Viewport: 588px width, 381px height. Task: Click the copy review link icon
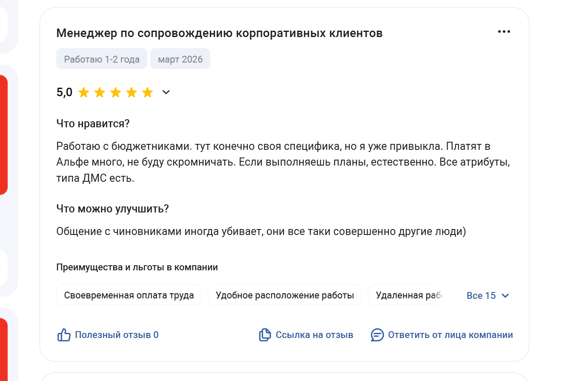click(x=265, y=335)
